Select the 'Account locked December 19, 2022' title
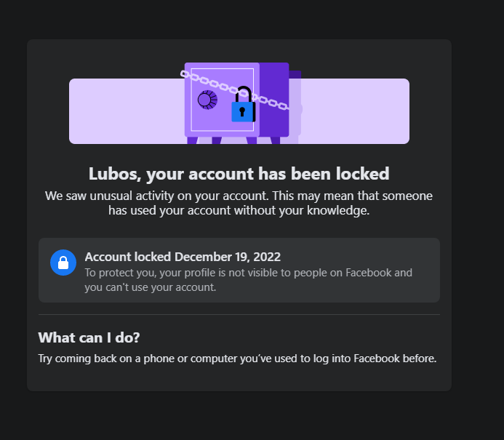The height and width of the screenshot is (440, 504). [x=183, y=257]
